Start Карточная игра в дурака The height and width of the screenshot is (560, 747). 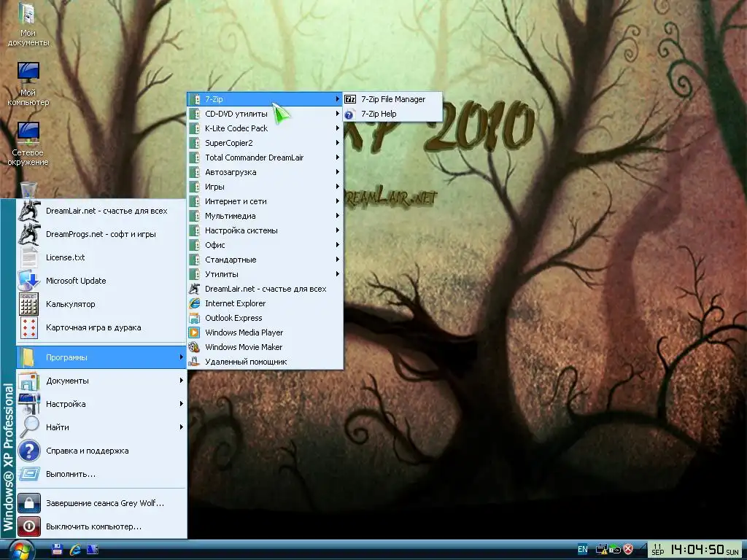point(101,327)
